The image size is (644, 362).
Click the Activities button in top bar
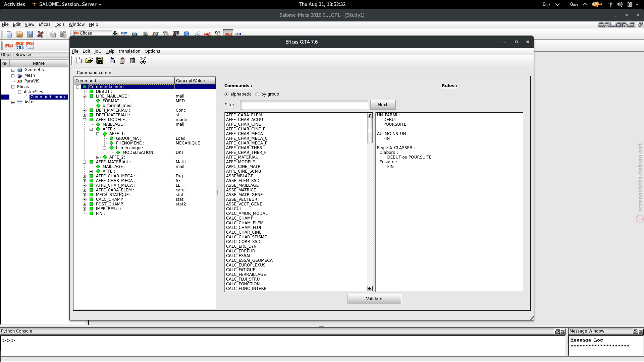pyautogui.click(x=14, y=4)
